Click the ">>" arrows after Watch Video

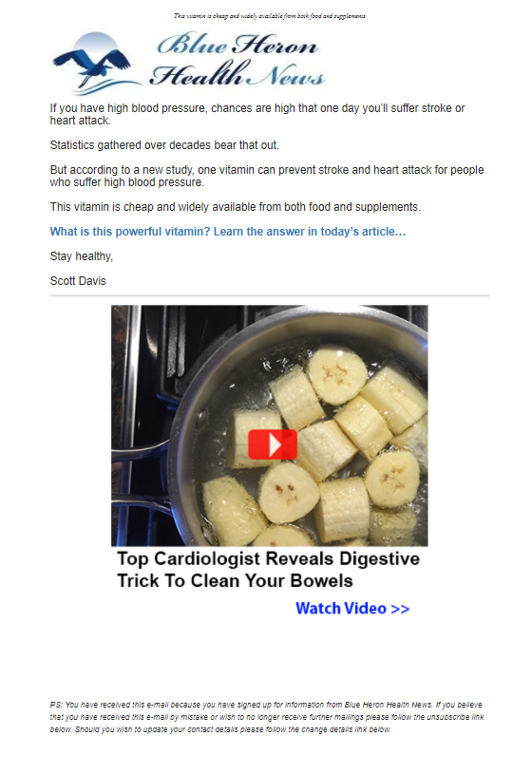click(400, 609)
